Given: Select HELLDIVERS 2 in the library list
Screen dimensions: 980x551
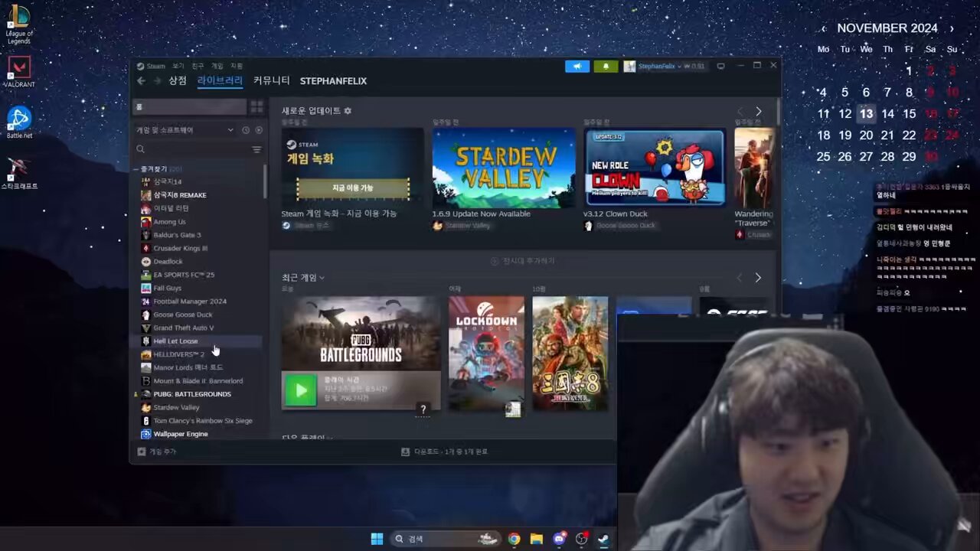Looking at the screenshot, I should pos(178,354).
